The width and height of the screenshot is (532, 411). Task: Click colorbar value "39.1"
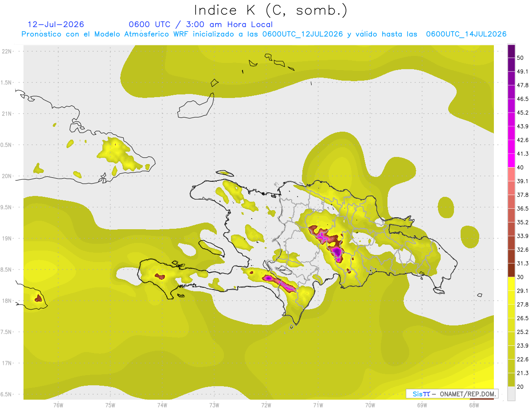pyautogui.click(x=523, y=181)
